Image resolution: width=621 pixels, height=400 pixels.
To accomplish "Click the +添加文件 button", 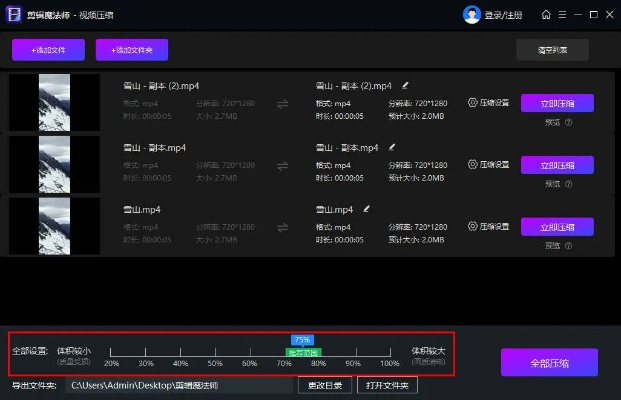I will (48, 50).
